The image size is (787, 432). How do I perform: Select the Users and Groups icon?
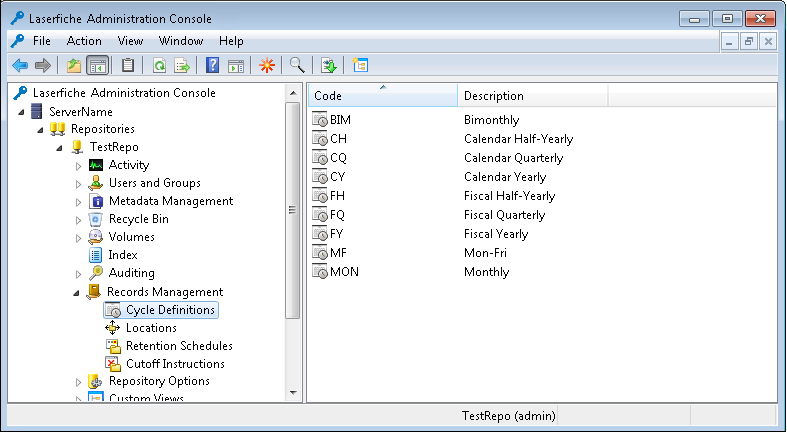click(96, 183)
